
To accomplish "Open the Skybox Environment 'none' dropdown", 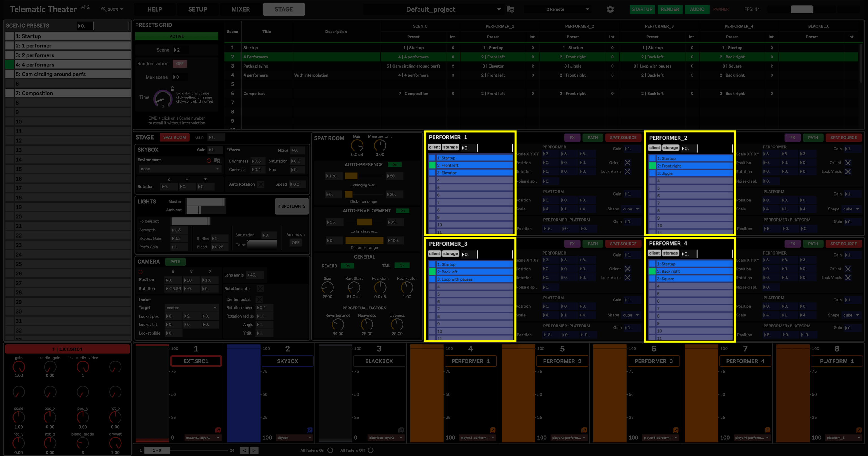I will [x=180, y=169].
